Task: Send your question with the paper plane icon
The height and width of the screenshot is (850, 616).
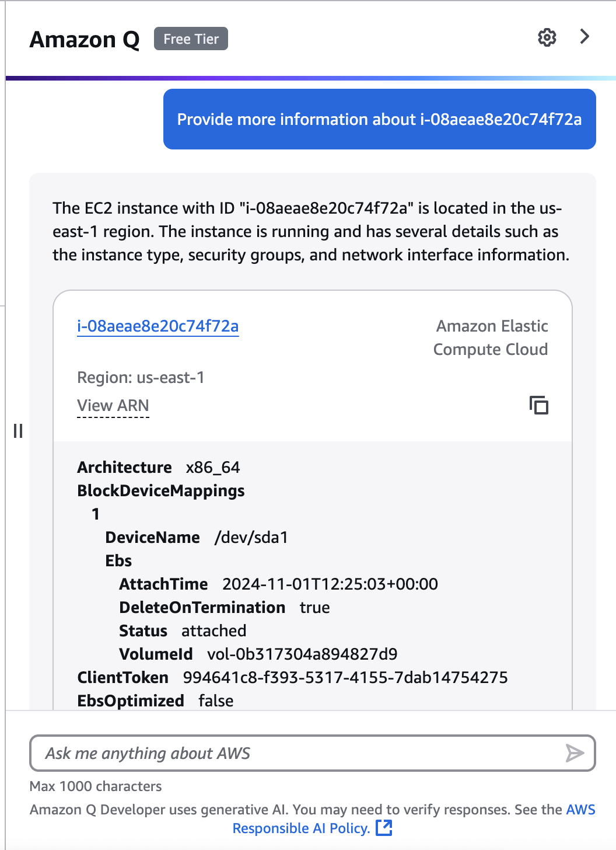Action: coord(576,753)
